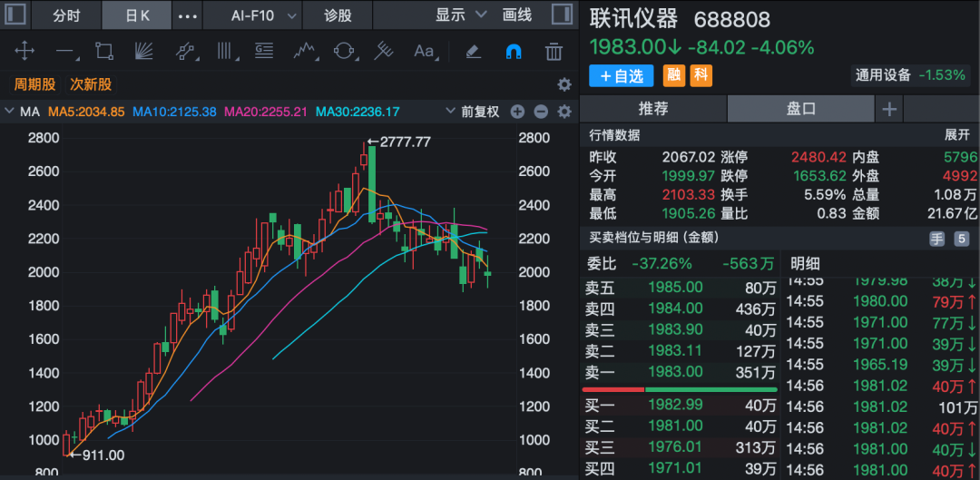Viewport: 980px width, 480px height.
Task: Open the 前复权 adjustment dropdown
Action: [473, 112]
